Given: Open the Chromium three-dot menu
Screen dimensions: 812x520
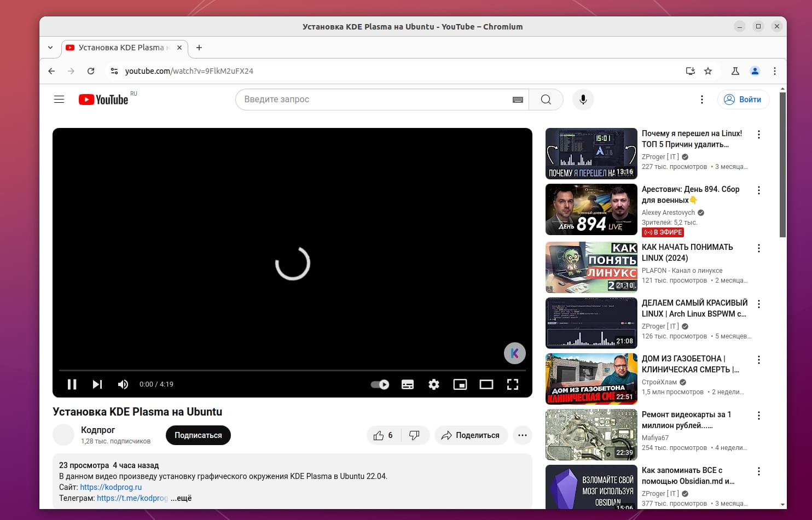Looking at the screenshot, I should tap(775, 71).
